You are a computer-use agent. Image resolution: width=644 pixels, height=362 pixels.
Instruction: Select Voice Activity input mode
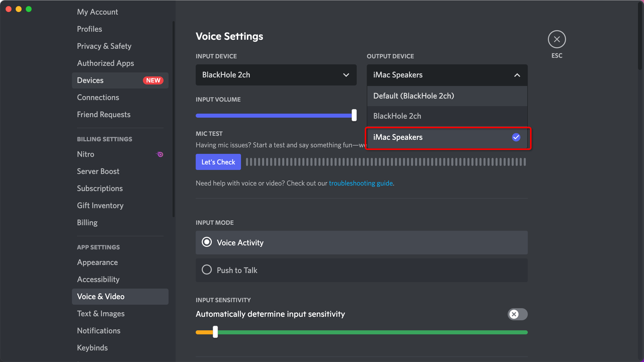[x=206, y=242]
